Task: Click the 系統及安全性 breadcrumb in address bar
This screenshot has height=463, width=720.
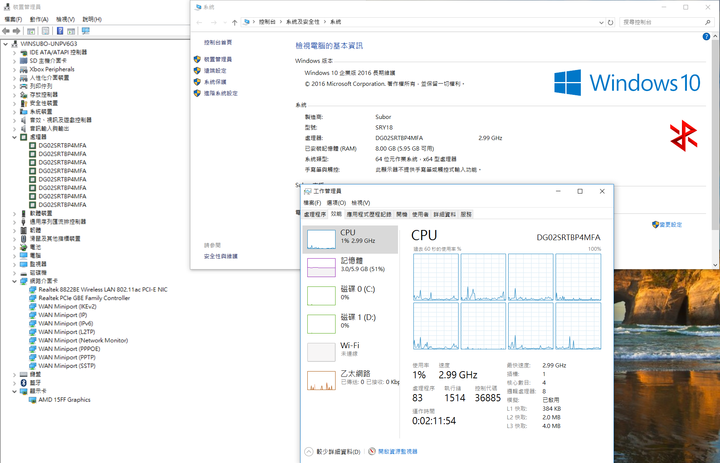Action: point(302,22)
